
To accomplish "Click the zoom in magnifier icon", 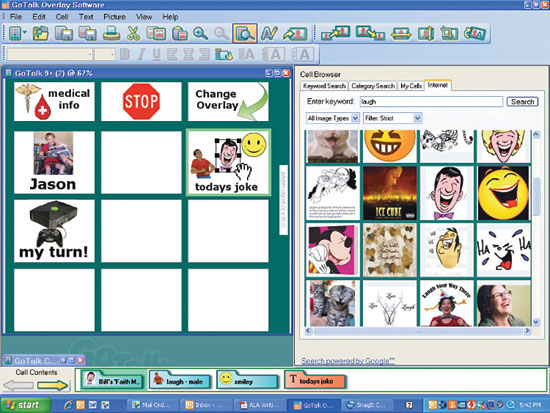I will coord(200,33).
